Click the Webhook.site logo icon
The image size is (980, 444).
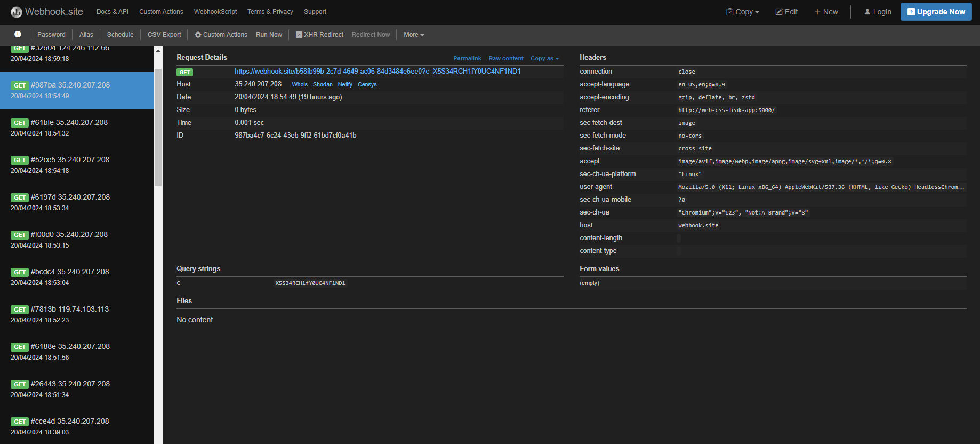pos(17,12)
